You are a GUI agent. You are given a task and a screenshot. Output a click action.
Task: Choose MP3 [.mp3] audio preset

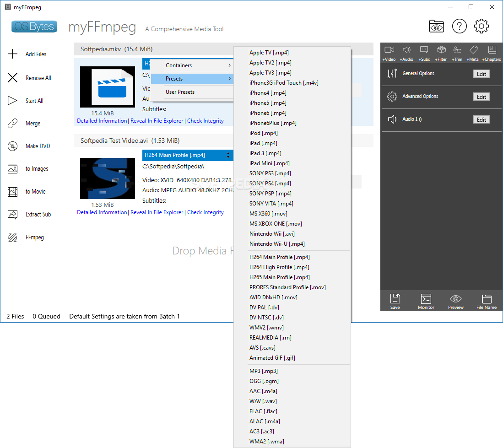coord(292,371)
